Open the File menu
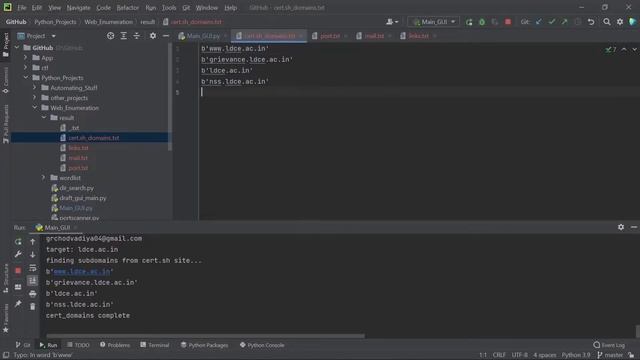This screenshot has height=360, width=640. (x=22, y=8)
